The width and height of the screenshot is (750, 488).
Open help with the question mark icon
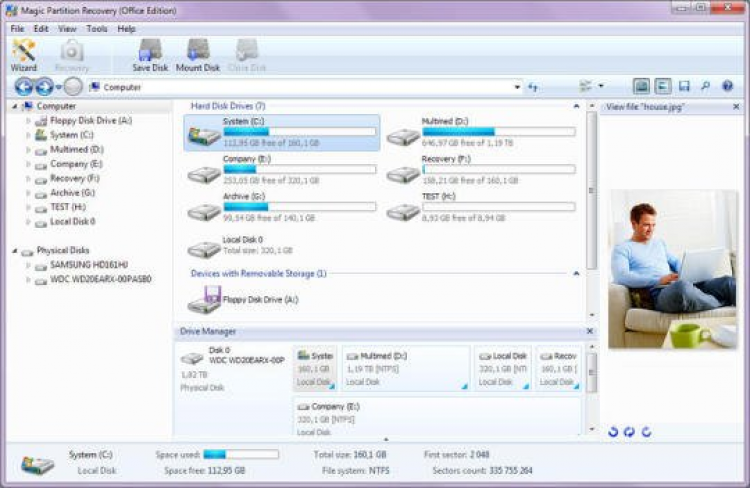[728, 86]
